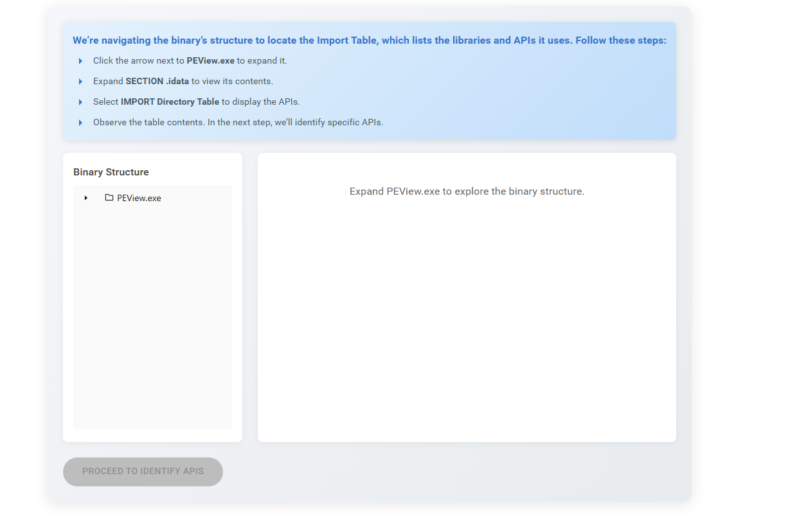Click the step 'Click the arrow next to PEView.exe'
This screenshot has width=799, height=532.
pos(190,61)
